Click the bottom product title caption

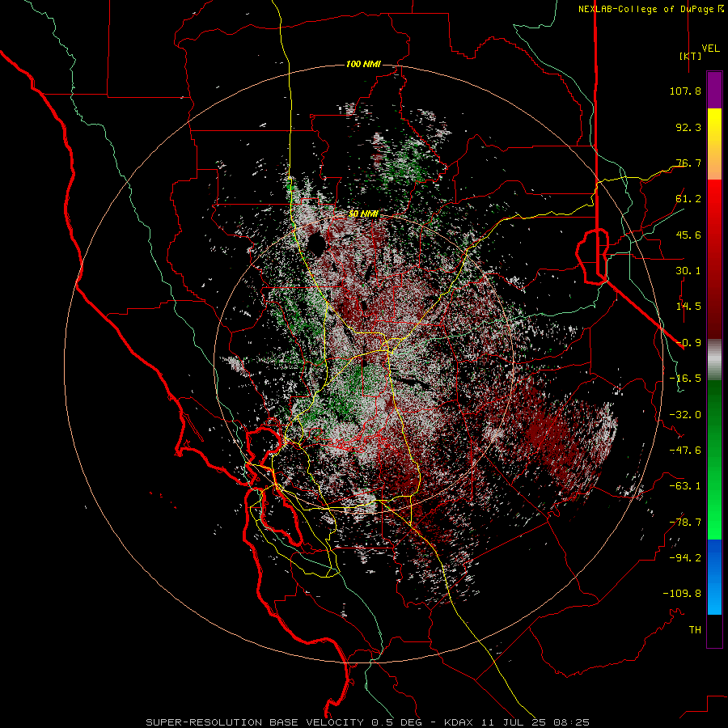point(368,722)
